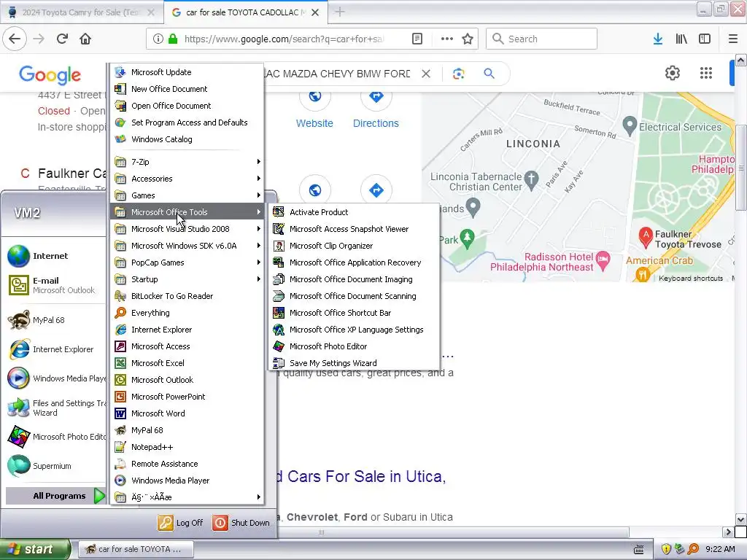This screenshot has width=747, height=560.
Task: Click the All Programs button
Action: click(55, 496)
